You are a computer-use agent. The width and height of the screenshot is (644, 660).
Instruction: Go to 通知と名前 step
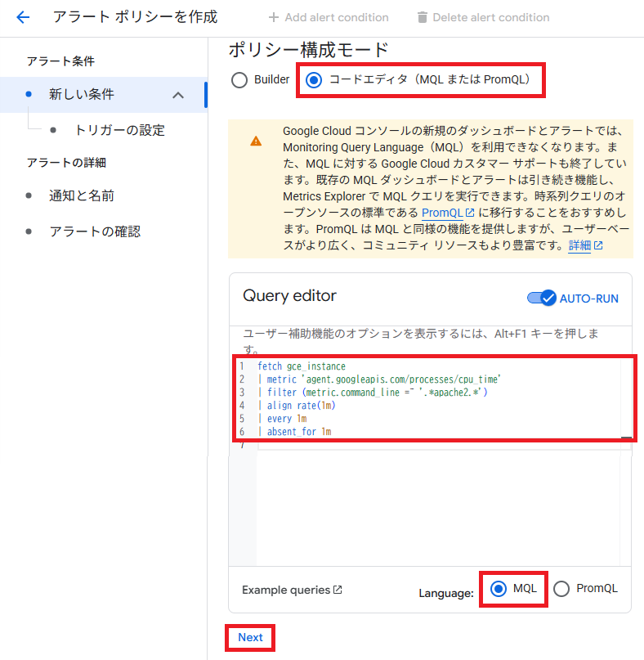point(82,195)
